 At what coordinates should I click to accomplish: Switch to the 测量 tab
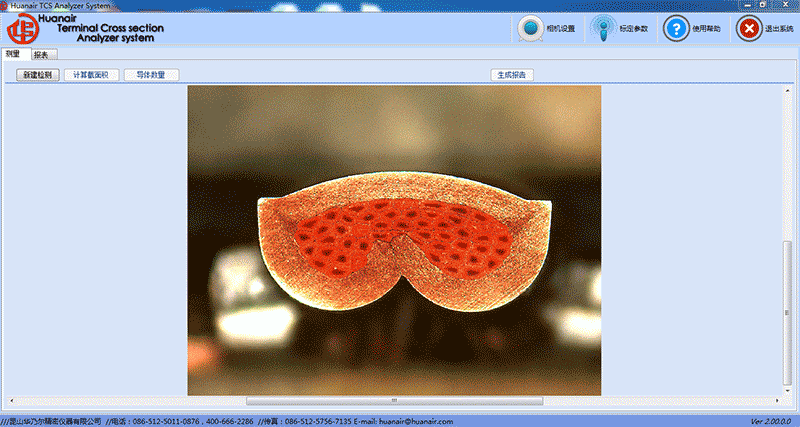[x=15, y=54]
